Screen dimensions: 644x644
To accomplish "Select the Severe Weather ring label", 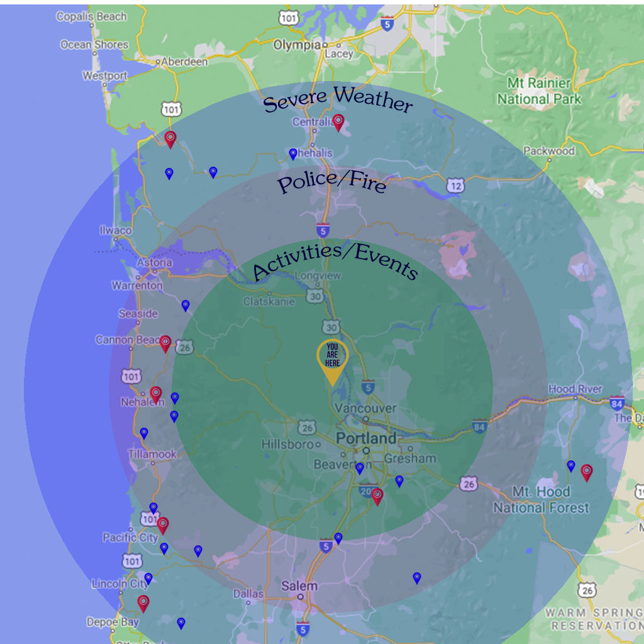I will 338,99.
